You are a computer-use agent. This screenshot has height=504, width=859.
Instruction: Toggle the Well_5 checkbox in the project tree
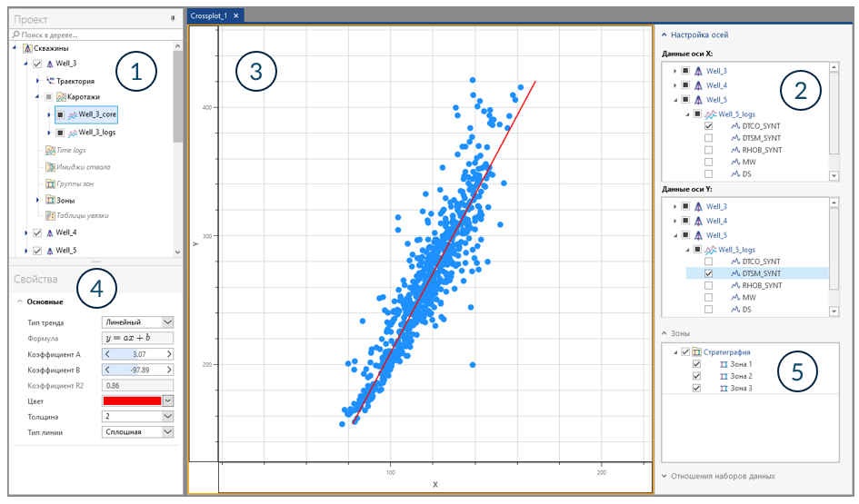tap(37, 251)
